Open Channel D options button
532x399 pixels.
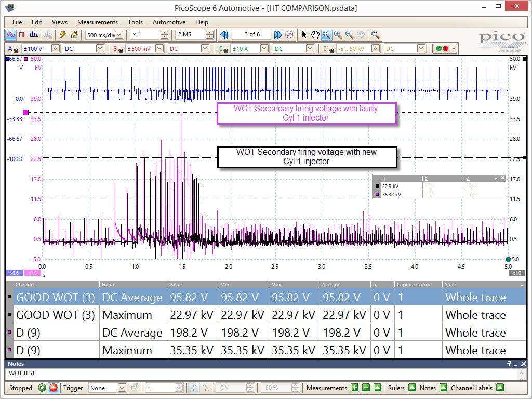point(328,49)
